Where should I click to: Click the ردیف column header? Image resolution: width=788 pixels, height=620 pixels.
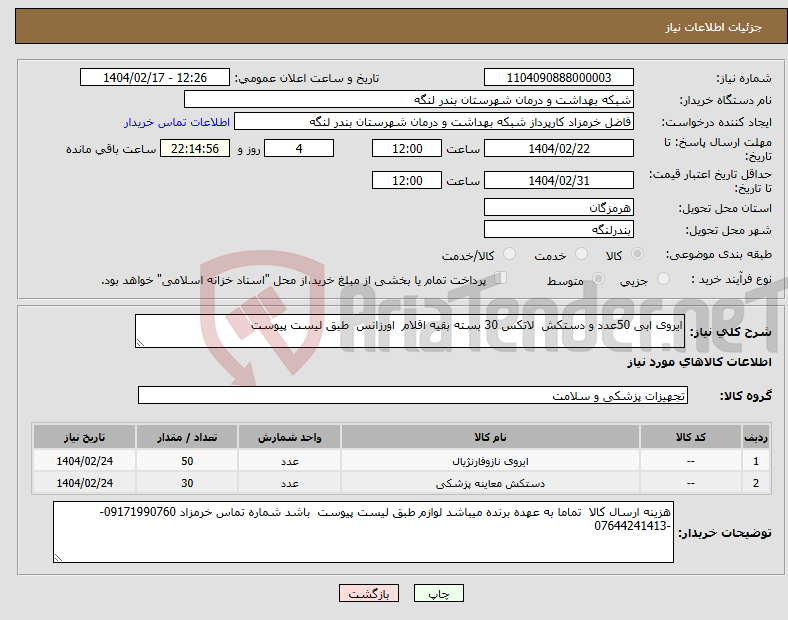click(756, 437)
